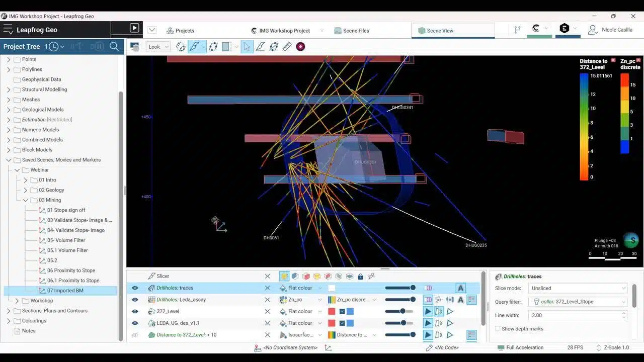Open the Leapfrog Geo main menu icon
644x362 pixels.
coord(8,30)
